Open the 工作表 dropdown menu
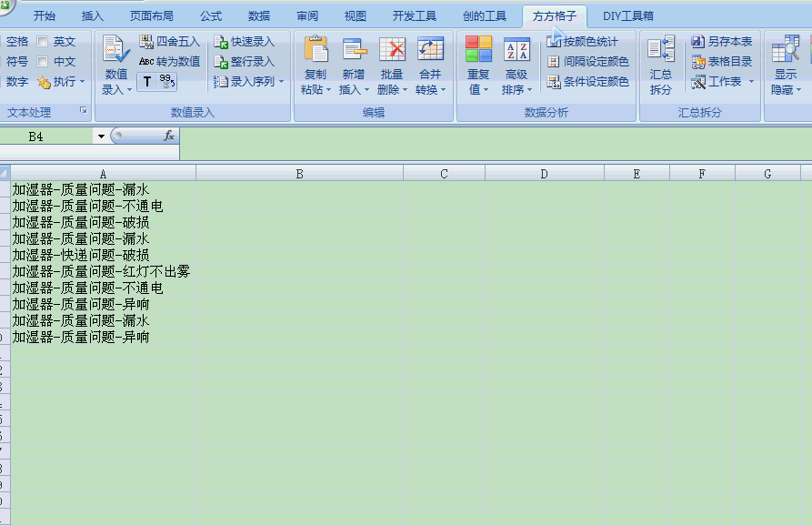This screenshot has height=526, width=812. [751, 82]
